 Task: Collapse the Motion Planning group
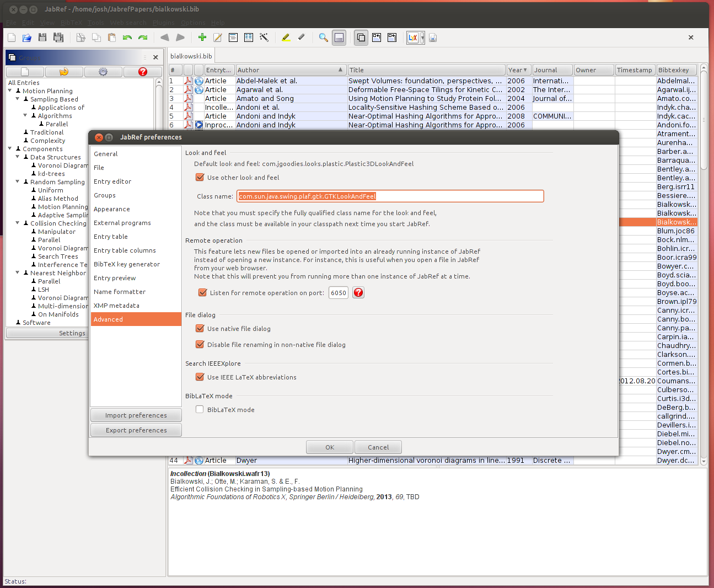[10, 90]
